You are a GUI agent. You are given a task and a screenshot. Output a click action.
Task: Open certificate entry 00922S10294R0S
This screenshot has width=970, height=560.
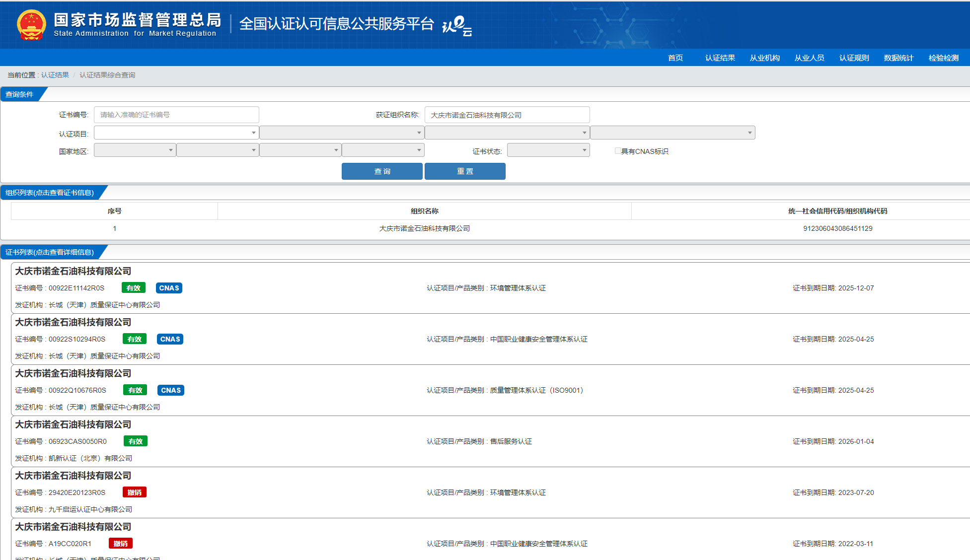click(490, 339)
